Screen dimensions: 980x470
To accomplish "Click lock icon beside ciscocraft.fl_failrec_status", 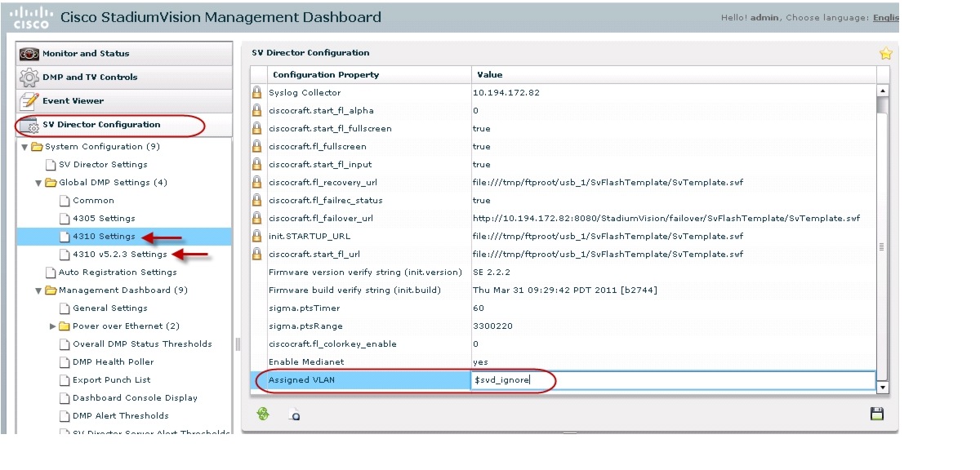I will click(x=256, y=200).
